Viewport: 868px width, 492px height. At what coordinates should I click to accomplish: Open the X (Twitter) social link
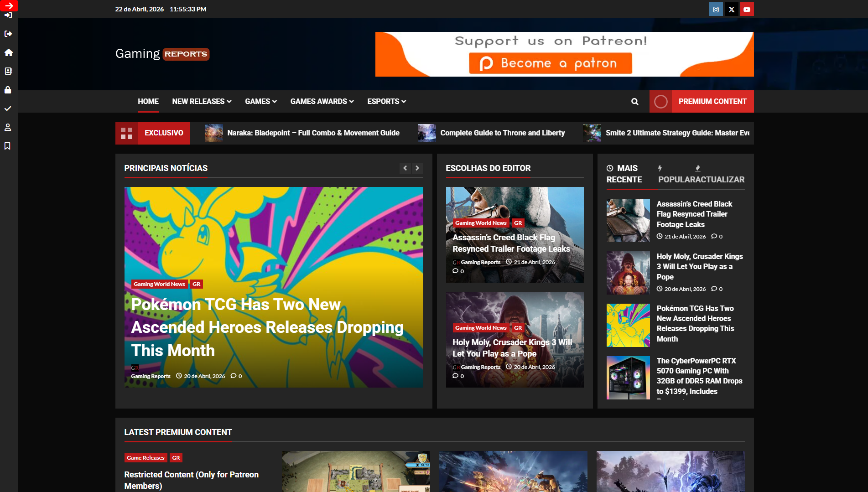coord(732,9)
